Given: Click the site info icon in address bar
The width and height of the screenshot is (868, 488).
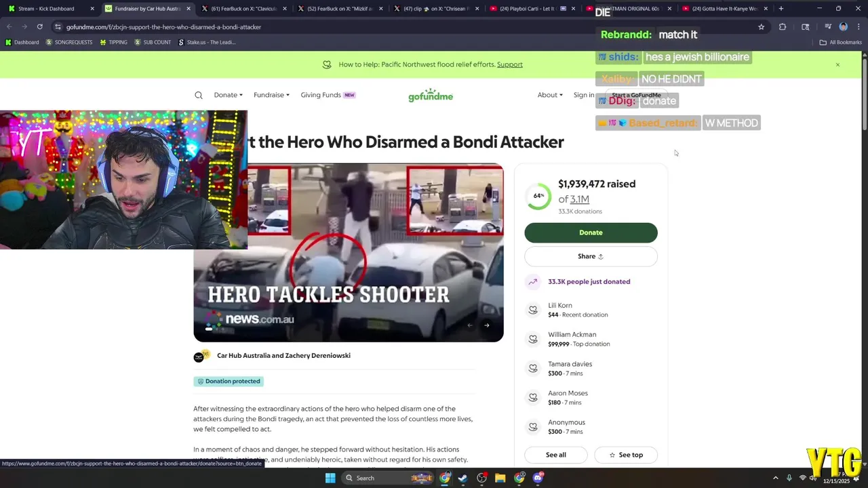Looking at the screenshot, I should pyautogui.click(x=58, y=26).
